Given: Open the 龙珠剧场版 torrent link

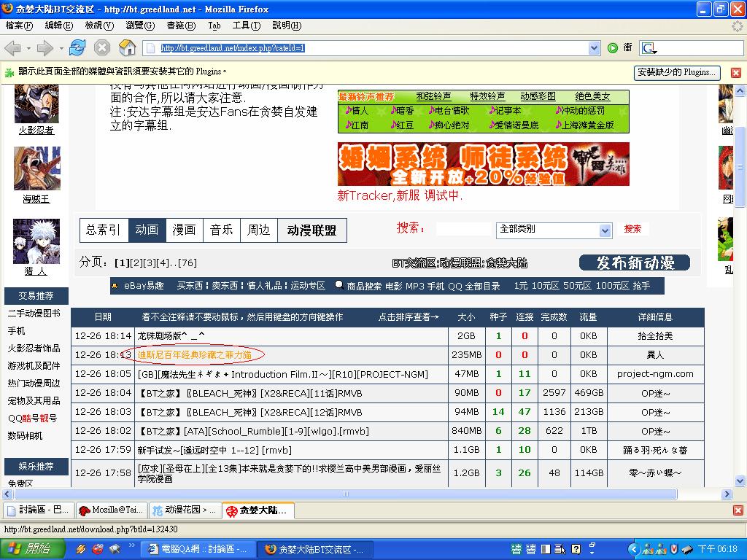Looking at the screenshot, I should (x=171, y=336).
